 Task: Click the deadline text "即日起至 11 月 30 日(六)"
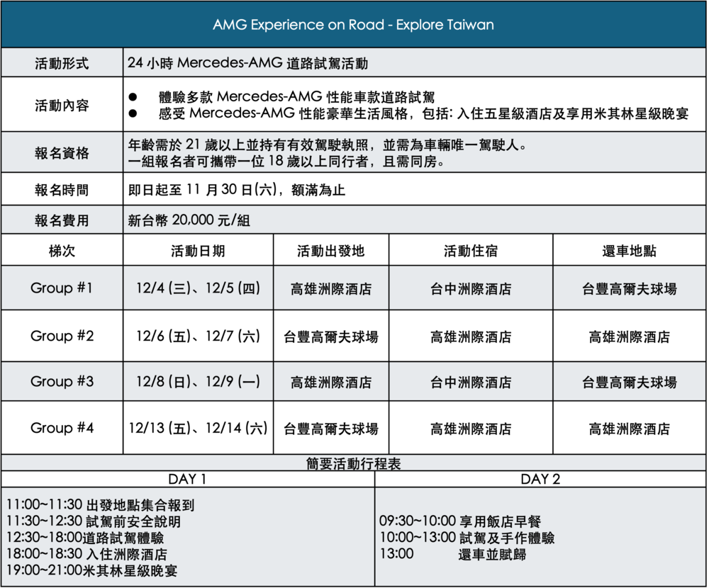(202, 189)
